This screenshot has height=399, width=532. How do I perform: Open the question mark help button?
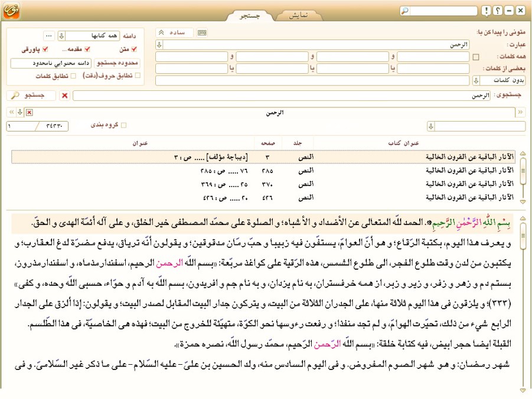(x=498, y=11)
